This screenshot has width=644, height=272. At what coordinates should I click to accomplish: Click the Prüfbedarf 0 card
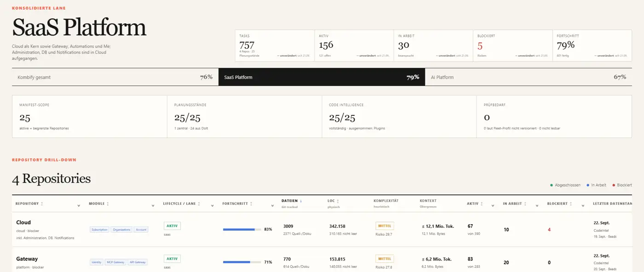click(x=554, y=116)
